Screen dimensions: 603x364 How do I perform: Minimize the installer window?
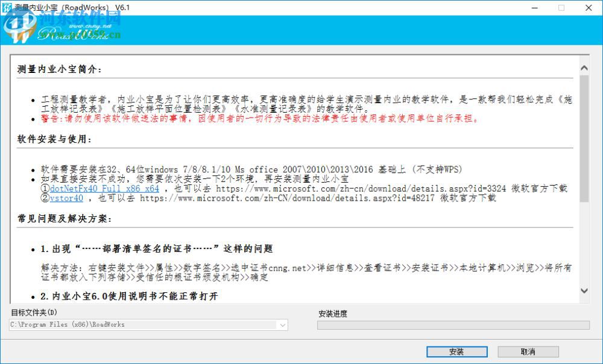pyautogui.click(x=534, y=8)
